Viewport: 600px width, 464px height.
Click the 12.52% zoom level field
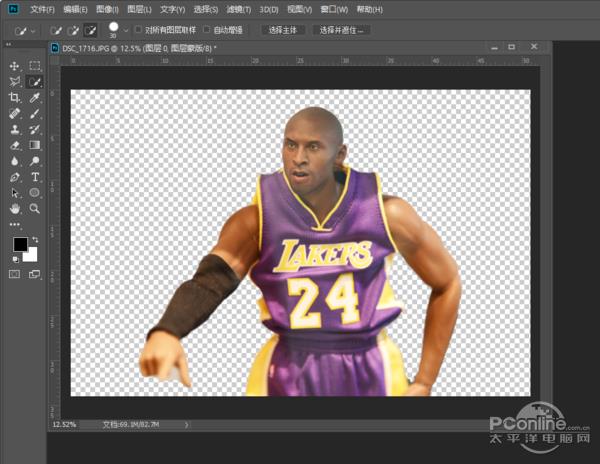pos(64,425)
